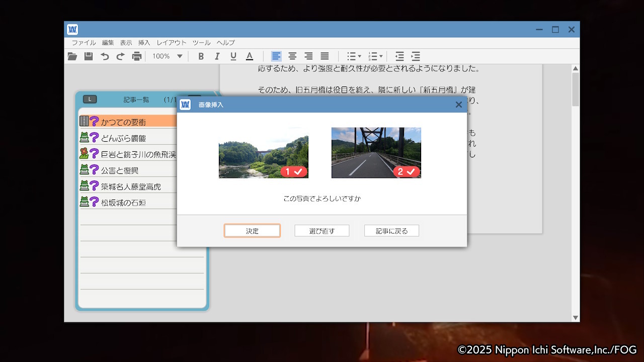Screen dimensions: 644x362
Task: Click the increase indent icon
Action: coord(416,56)
